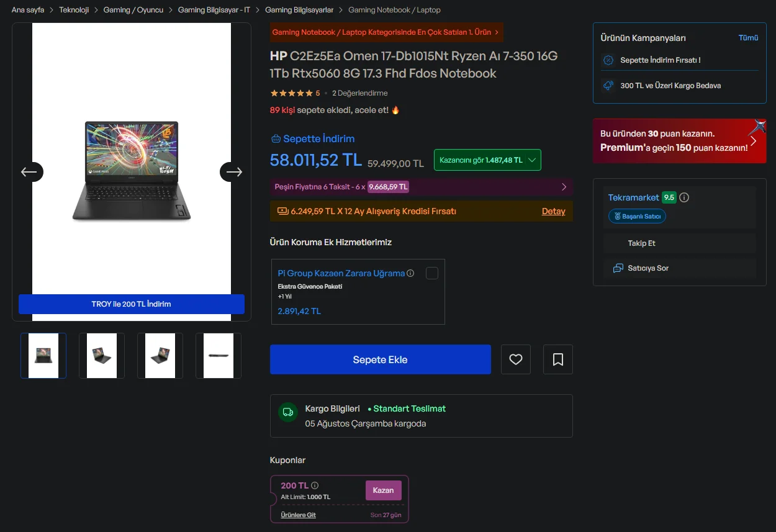Select the third product thumbnail

(x=160, y=356)
